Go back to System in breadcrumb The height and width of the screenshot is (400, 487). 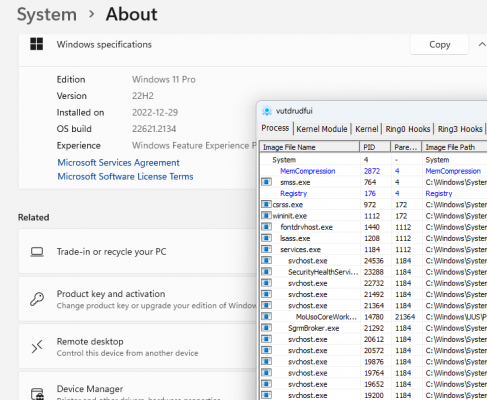[47, 15]
